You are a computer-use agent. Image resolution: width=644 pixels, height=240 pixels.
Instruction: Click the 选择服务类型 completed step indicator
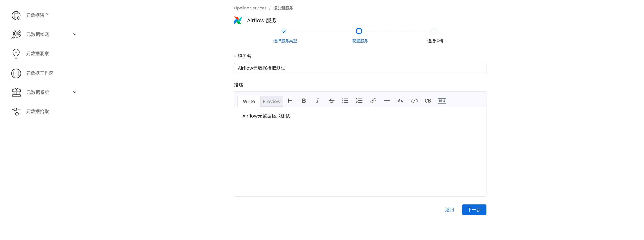(x=284, y=32)
